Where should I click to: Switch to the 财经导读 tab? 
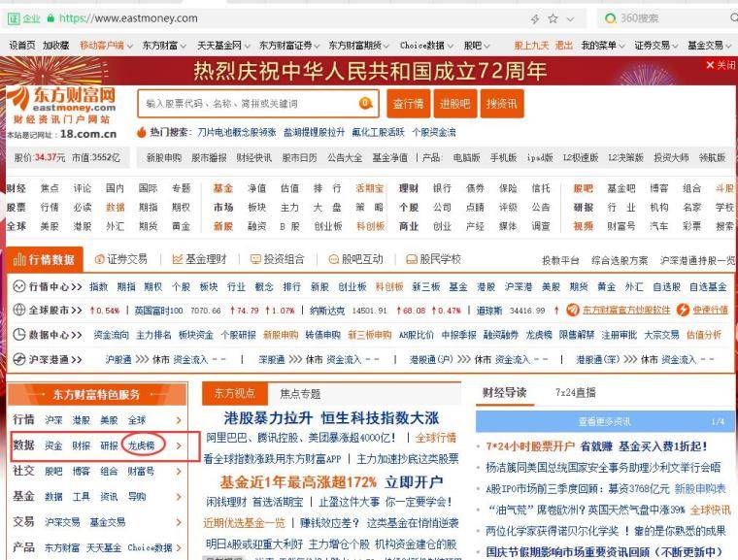click(x=504, y=392)
